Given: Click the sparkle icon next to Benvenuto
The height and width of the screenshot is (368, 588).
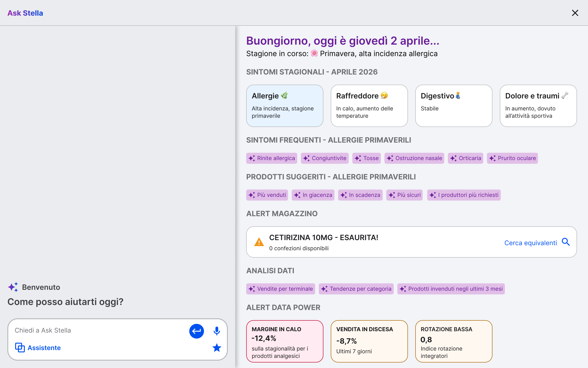Looking at the screenshot, I should tap(13, 287).
